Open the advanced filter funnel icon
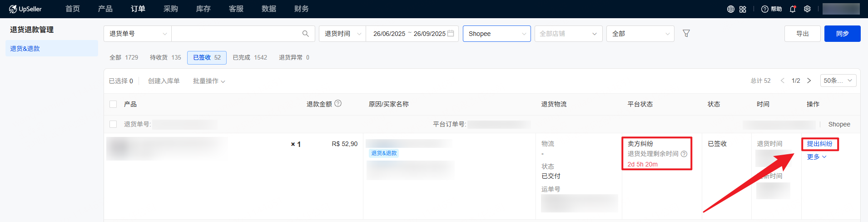 coord(686,34)
